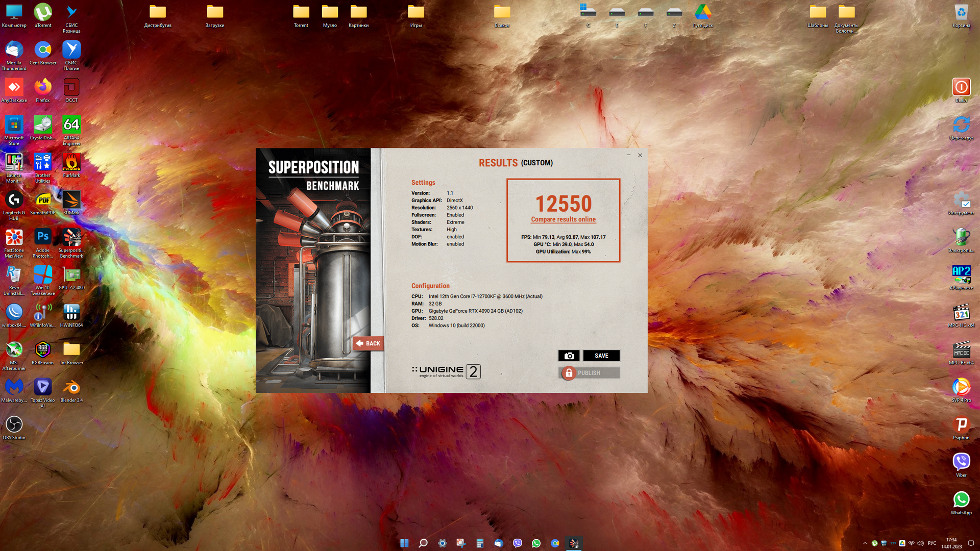Click the Windows Start button on taskbar

point(404,543)
